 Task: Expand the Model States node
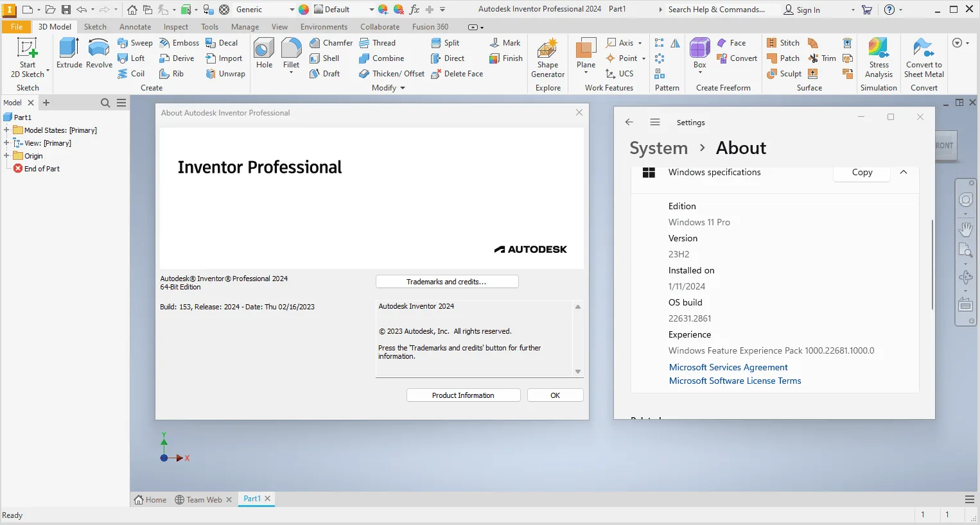pyautogui.click(x=6, y=130)
